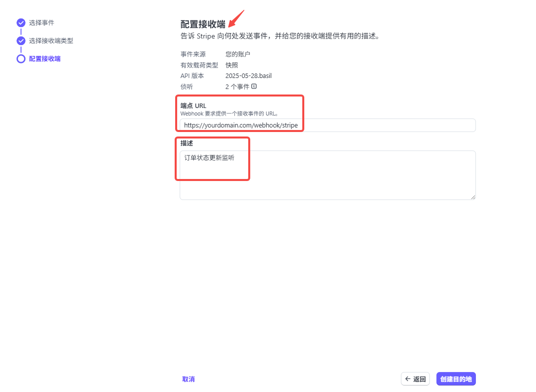Image resolution: width=536 pixels, height=392 pixels.
Task: Click the 有效载荷类型 value 快照
Action: pyautogui.click(x=231, y=65)
